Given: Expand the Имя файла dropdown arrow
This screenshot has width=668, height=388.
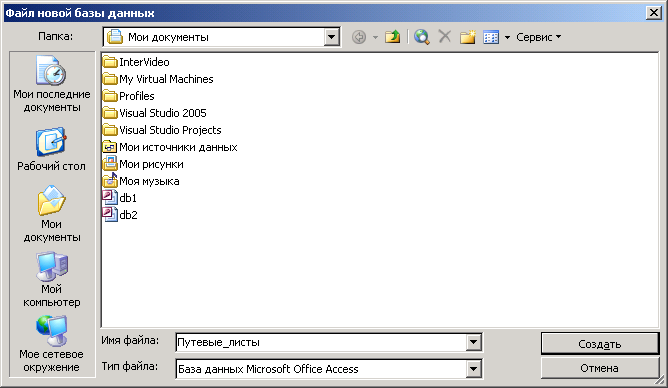Looking at the screenshot, I should point(474,342).
